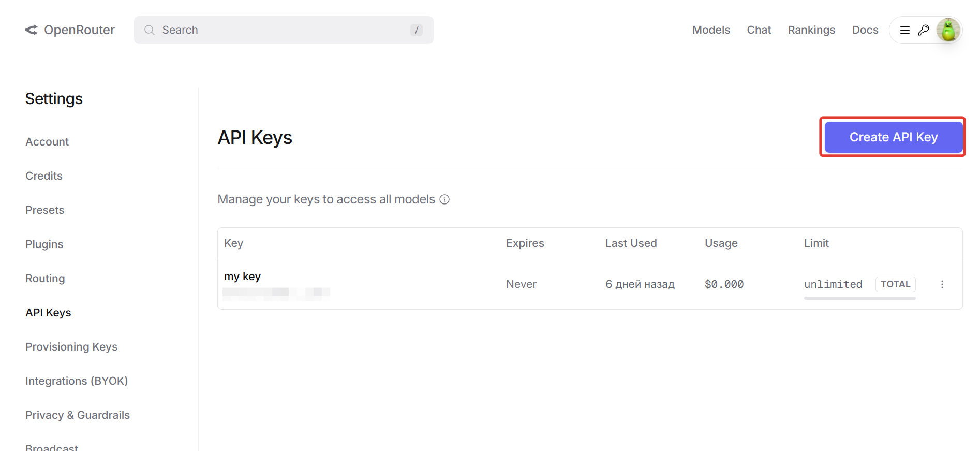Click the info icon beside Manage your keys

click(444, 199)
